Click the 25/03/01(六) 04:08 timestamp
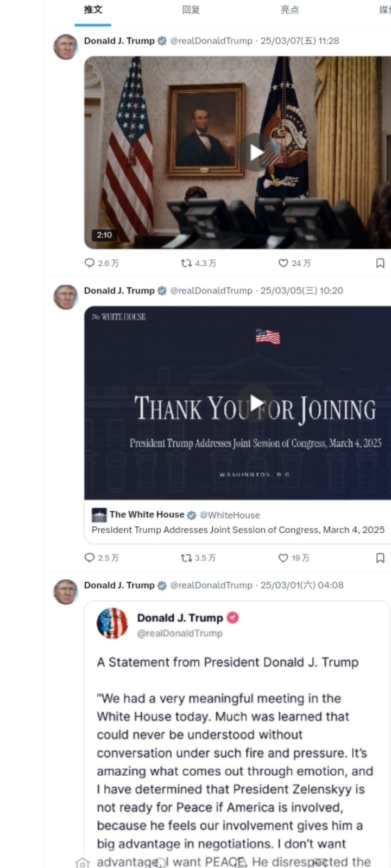 (x=302, y=585)
